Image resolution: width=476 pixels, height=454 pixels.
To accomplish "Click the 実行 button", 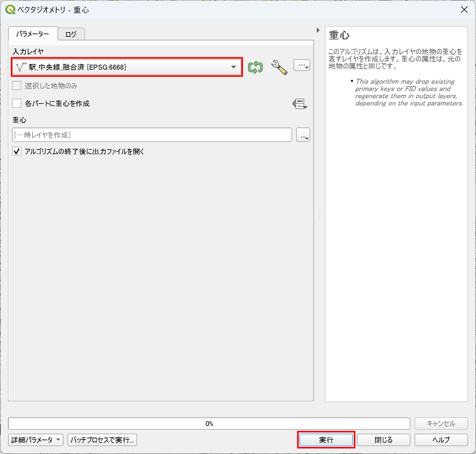I will 326,440.
